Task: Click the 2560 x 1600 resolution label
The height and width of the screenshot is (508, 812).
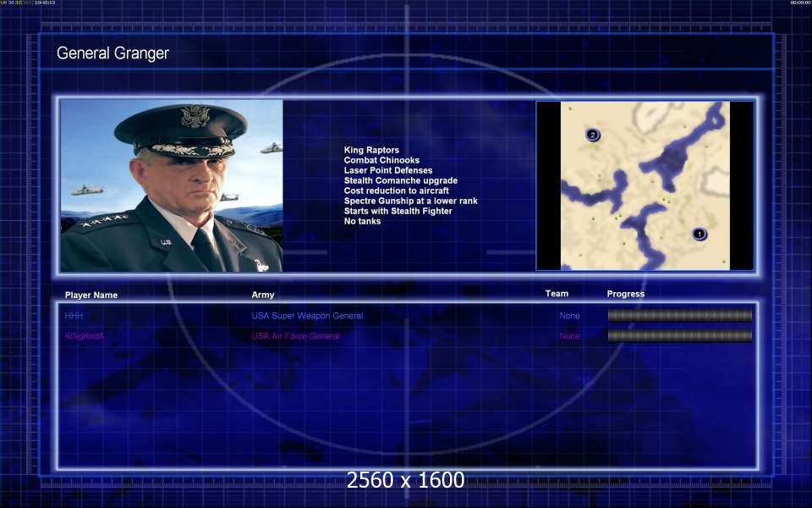Action: (405, 480)
